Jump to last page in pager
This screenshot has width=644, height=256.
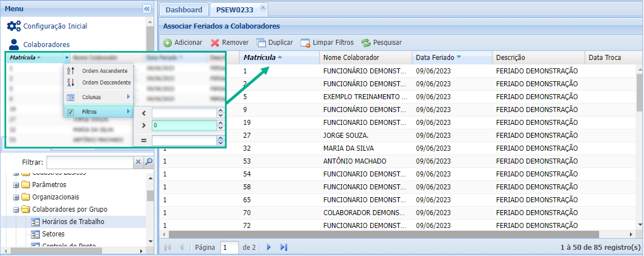click(x=284, y=247)
